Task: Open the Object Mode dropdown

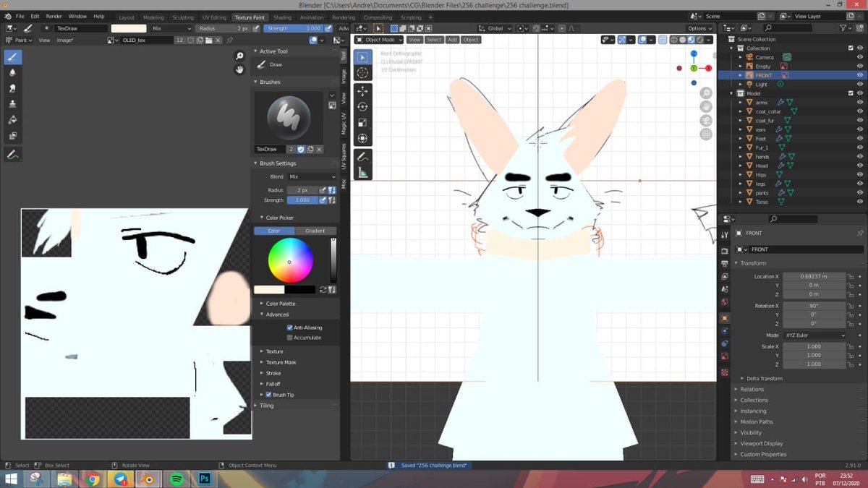Action: tap(378, 40)
